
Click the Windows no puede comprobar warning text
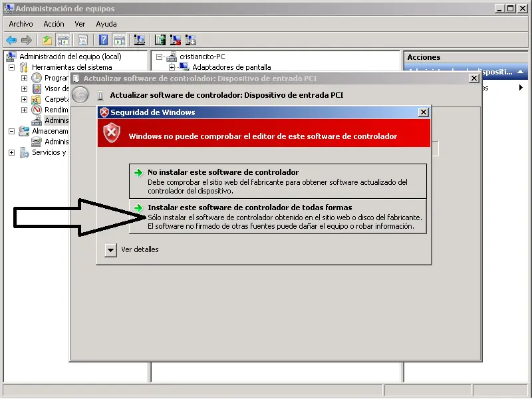[263, 136]
